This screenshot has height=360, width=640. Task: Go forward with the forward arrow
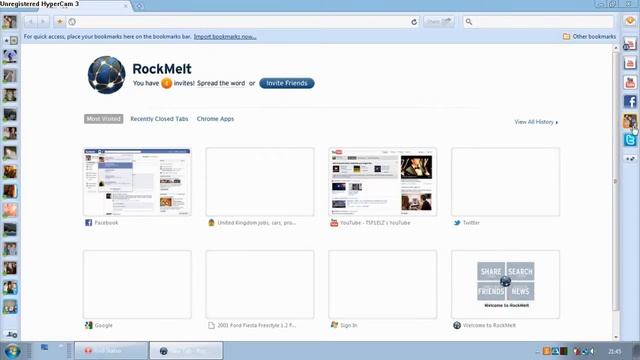click(43, 22)
